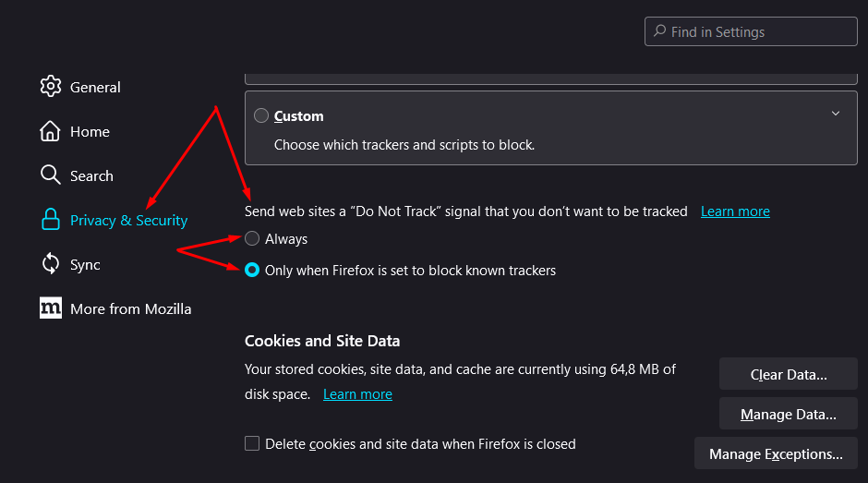This screenshot has height=483, width=868.
Task: Open the More from Mozilla section
Action: 130,309
